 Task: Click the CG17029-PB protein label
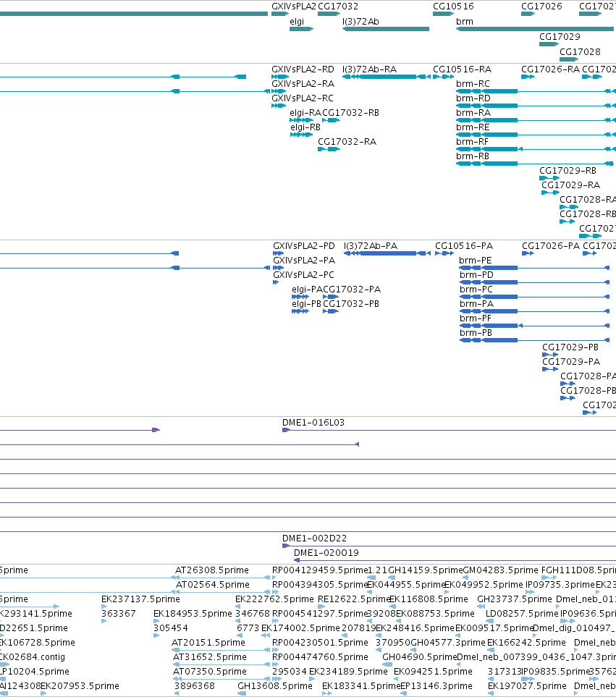(x=570, y=347)
